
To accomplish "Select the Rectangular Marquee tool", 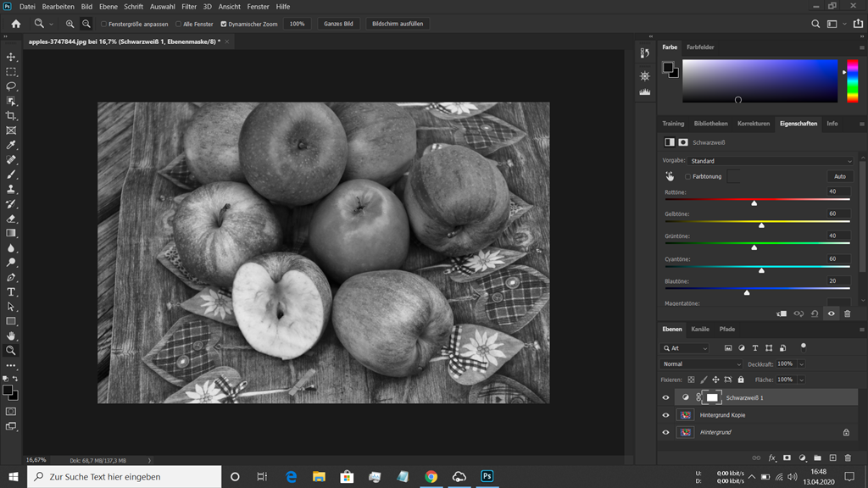I will tap(11, 72).
